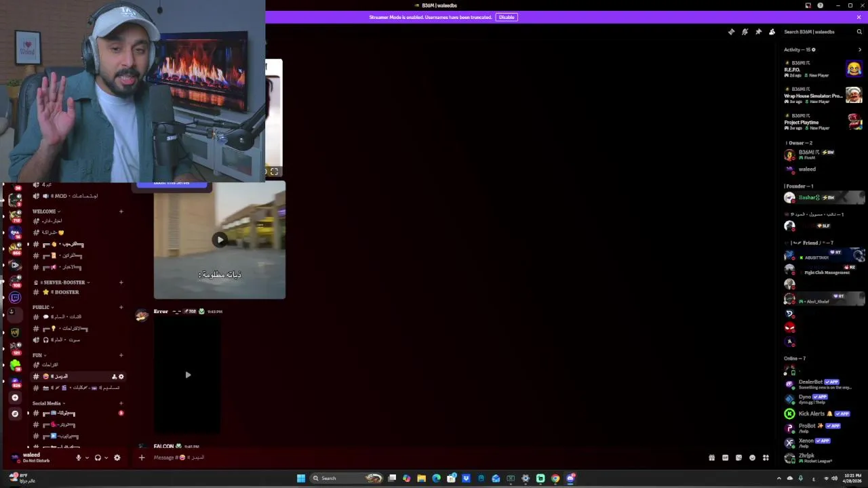Open the edit channel gear on the selected channel
868x488 pixels.
click(121, 377)
